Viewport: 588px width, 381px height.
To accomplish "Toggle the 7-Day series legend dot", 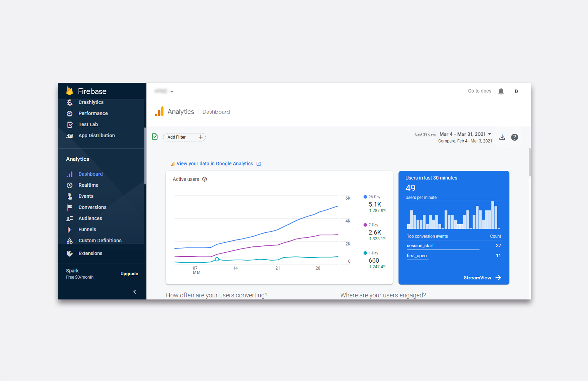I will (x=365, y=225).
